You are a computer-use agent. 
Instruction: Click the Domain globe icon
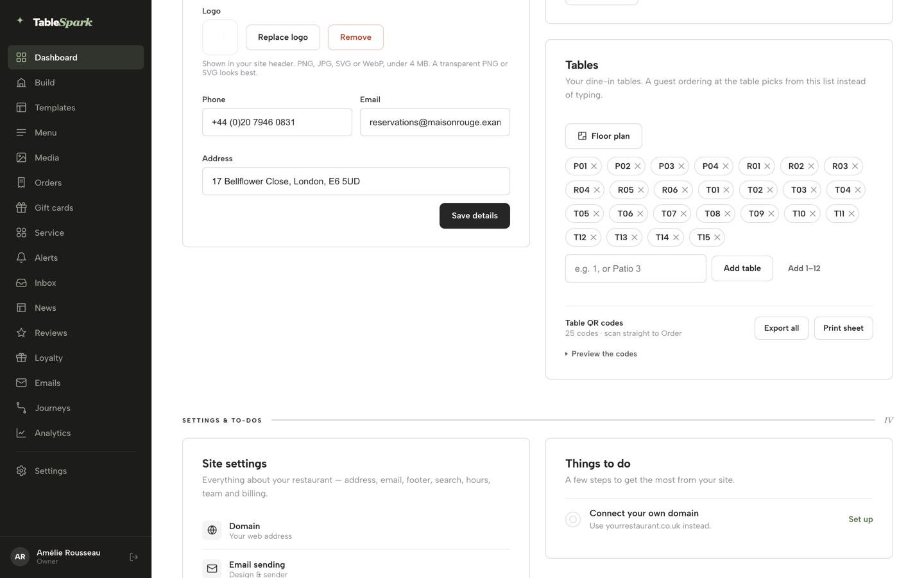pyautogui.click(x=212, y=530)
